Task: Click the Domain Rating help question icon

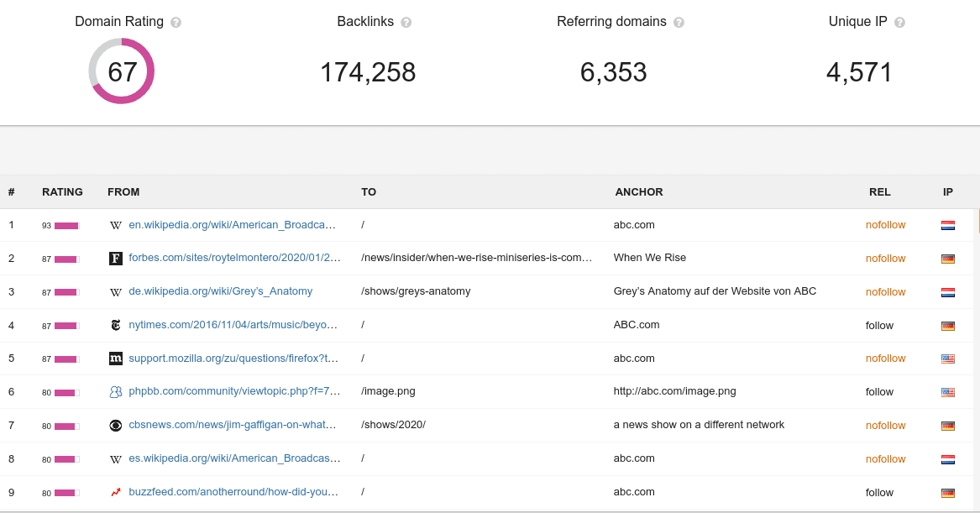Action: (176, 23)
